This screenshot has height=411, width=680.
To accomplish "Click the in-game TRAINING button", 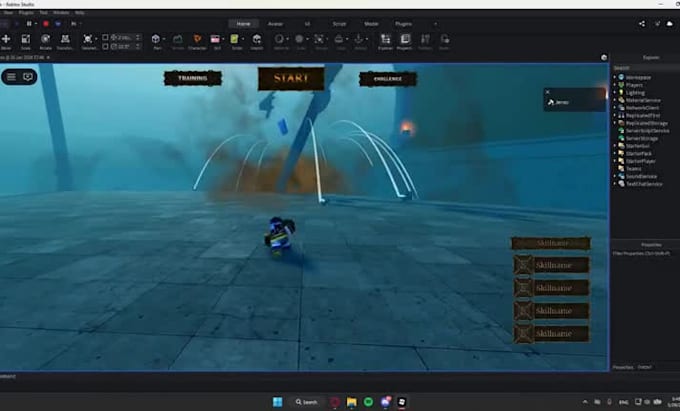I will click(193, 78).
